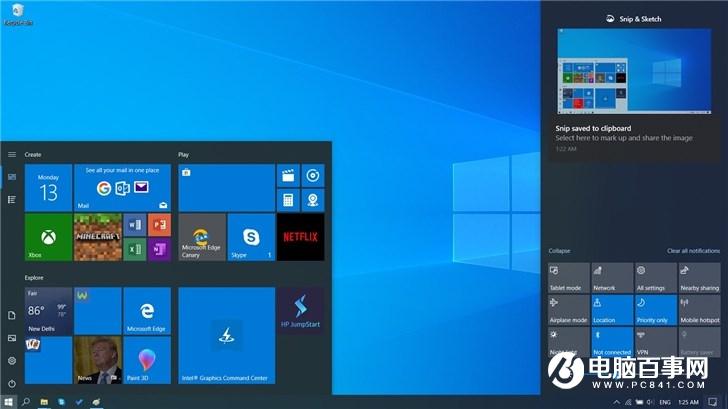728x409 pixels.
Task: Click the Play group header
Action: [x=183, y=155]
